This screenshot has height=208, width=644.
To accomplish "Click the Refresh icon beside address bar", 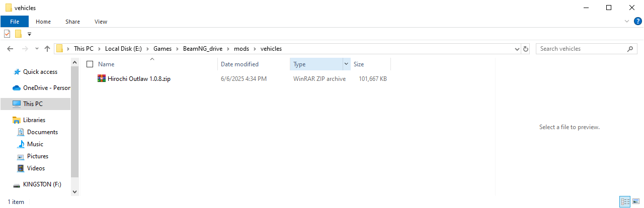I will tap(526, 49).
